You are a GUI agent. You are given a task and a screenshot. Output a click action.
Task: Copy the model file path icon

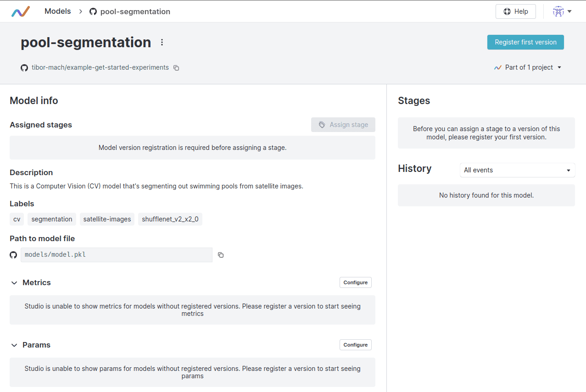(x=221, y=255)
